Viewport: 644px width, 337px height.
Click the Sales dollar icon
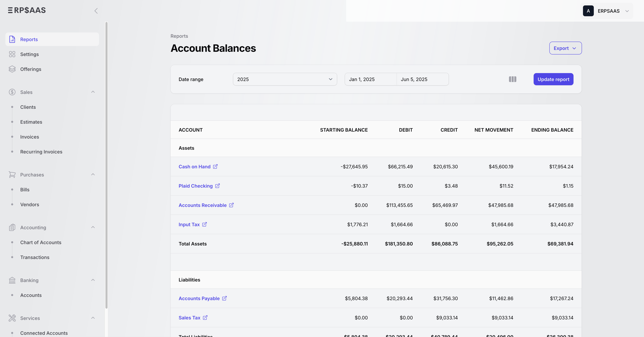click(12, 92)
